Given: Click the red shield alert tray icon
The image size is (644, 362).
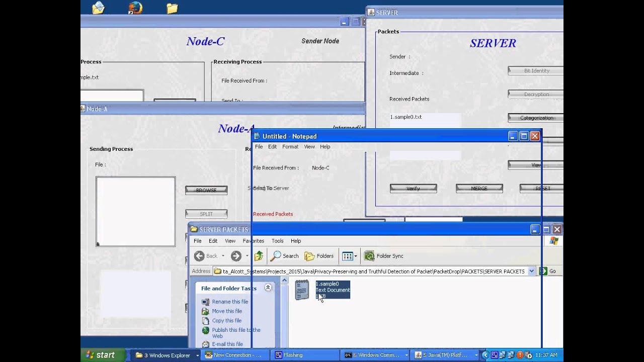Looking at the screenshot, I should pos(520,355).
